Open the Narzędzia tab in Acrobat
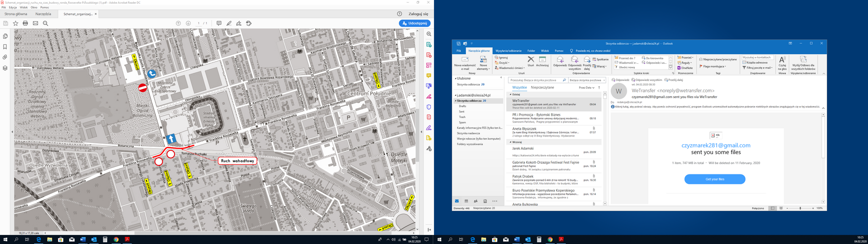This screenshot has height=244, width=868. point(43,14)
